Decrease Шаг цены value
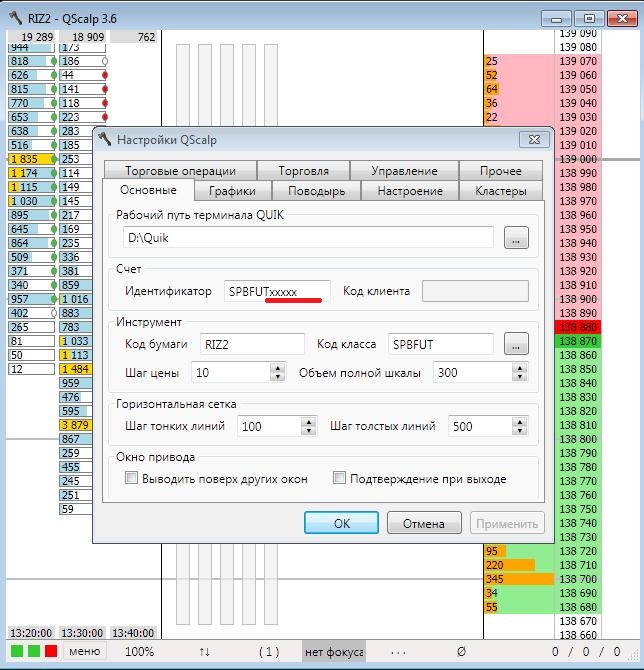 [278, 377]
